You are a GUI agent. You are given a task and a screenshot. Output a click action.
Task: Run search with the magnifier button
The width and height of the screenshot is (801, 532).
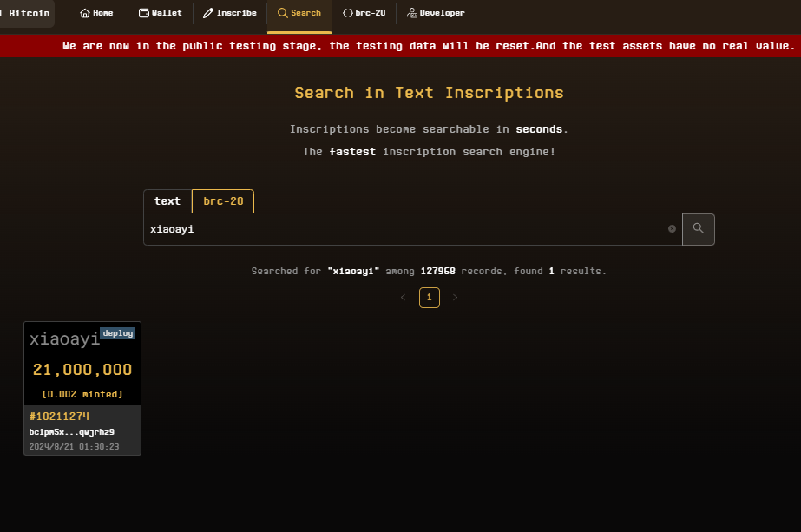699,229
